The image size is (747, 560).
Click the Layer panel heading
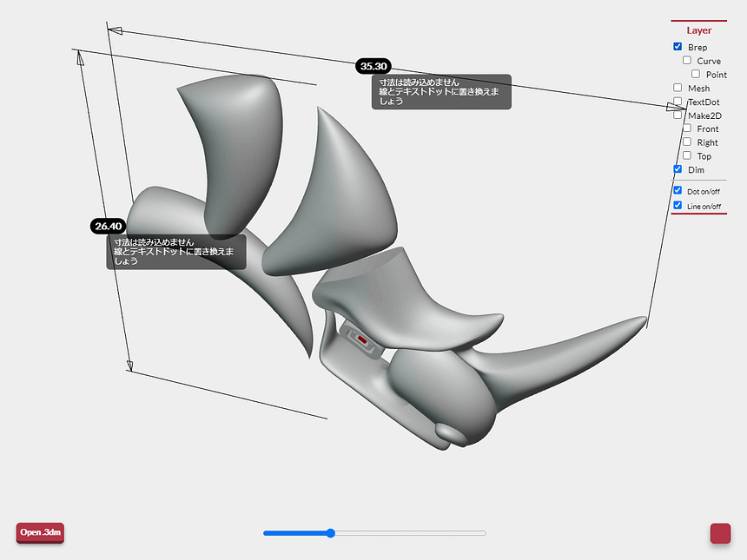(698, 30)
